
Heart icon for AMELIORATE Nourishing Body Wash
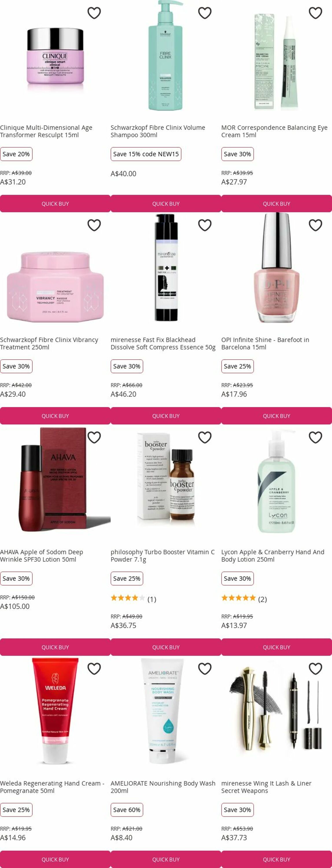click(205, 669)
